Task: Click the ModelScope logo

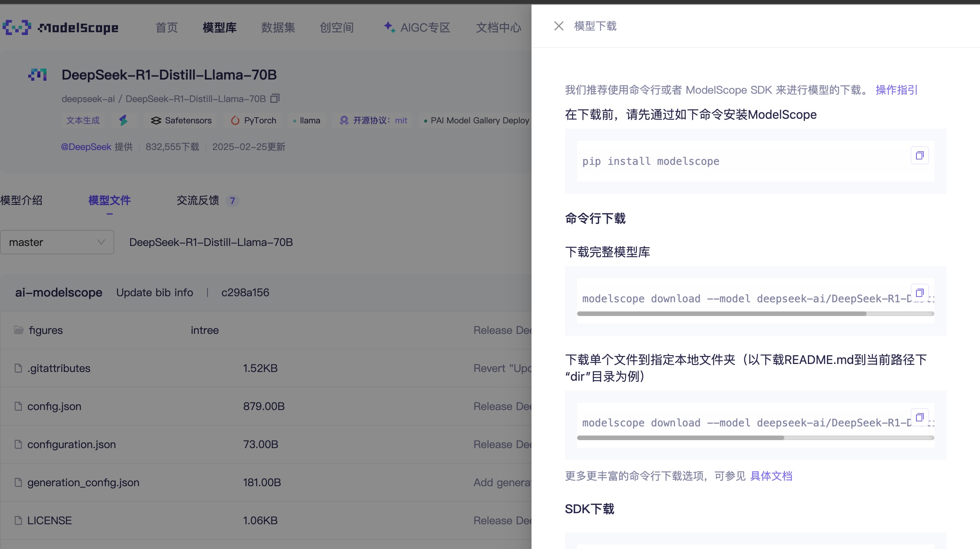Action: pyautogui.click(x=61, y=27)
